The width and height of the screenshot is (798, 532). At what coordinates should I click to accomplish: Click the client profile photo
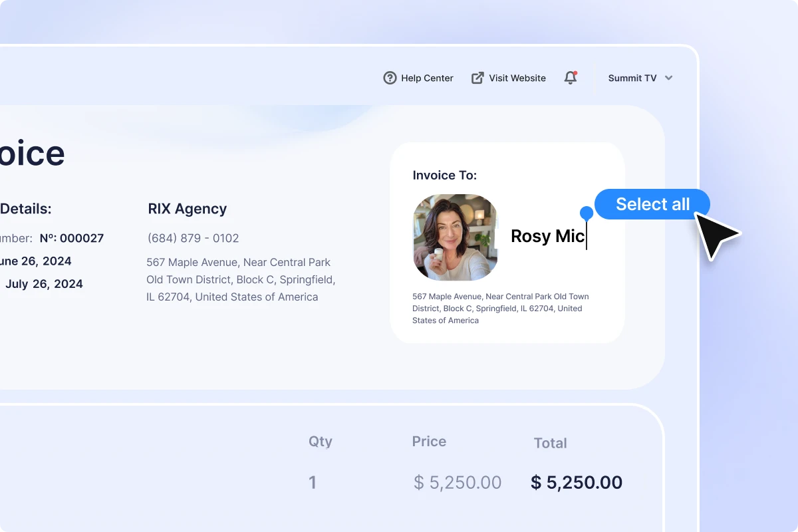coord(456,237)
